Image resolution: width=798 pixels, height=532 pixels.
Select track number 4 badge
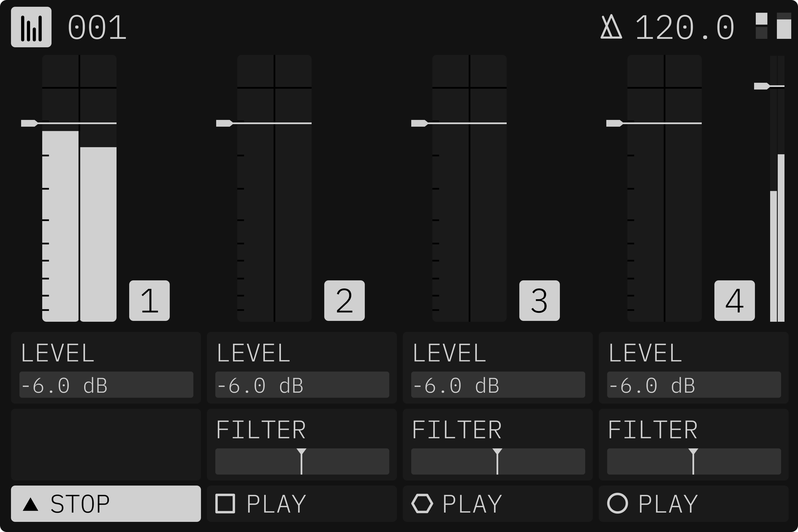(x=734, y=301)
